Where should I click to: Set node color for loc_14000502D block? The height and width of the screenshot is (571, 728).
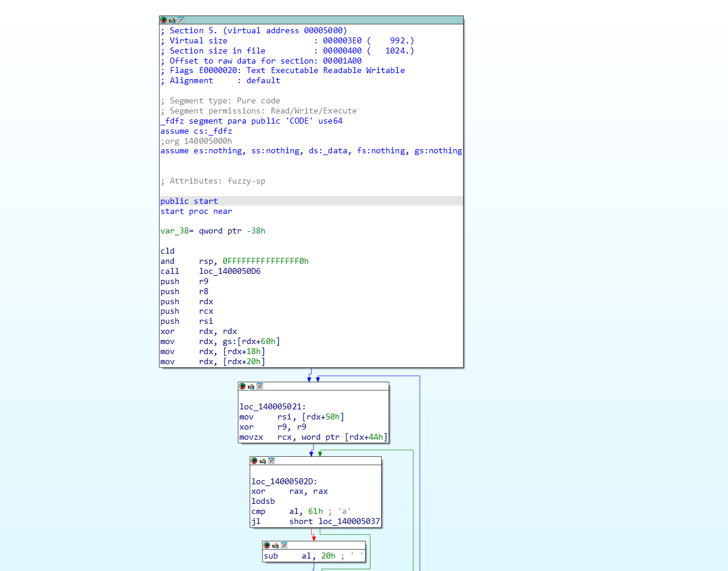pyautogui.click(x=254, y=460)
